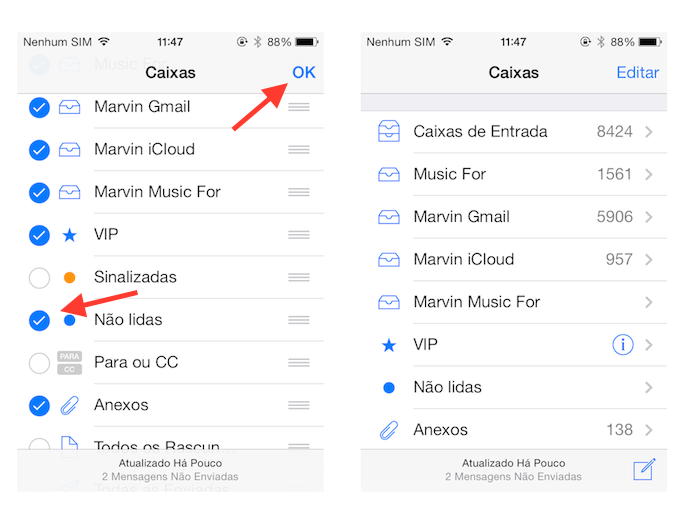Click the 1561 unread count
Viewport: 695px width, 516px height.
coord(614,174)
